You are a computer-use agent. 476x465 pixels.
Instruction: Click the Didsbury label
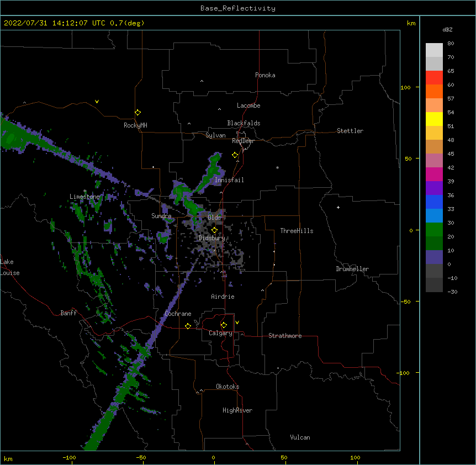pyautogui.click(x=211, y=238)
